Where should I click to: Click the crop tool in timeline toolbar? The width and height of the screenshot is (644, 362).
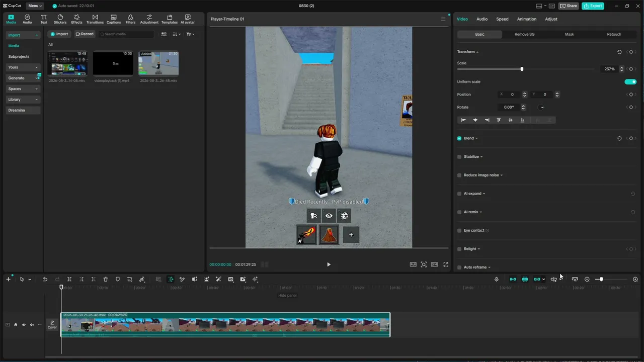tap(130, 279)
